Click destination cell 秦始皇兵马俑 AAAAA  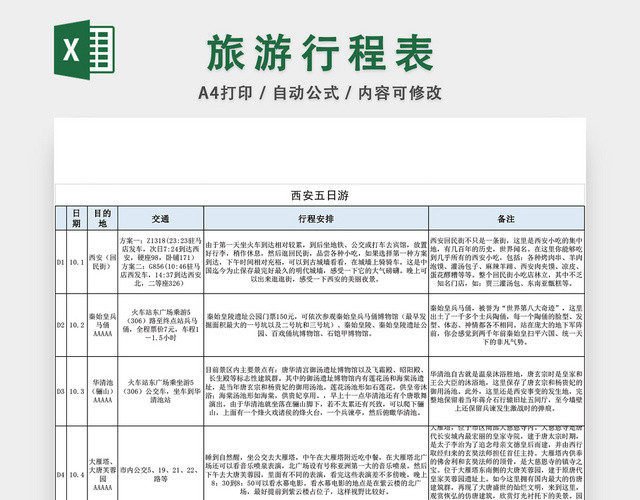[102, 325]
